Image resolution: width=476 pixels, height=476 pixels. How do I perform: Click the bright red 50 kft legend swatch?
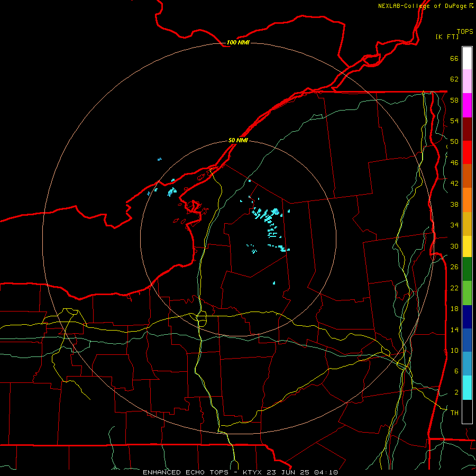[467, 152]
